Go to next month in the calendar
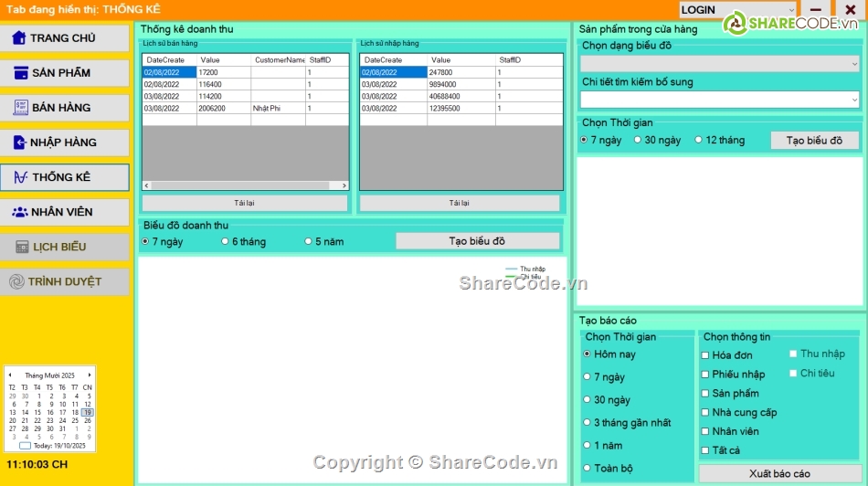Screen dimensions: 868x486 point(90,375)
